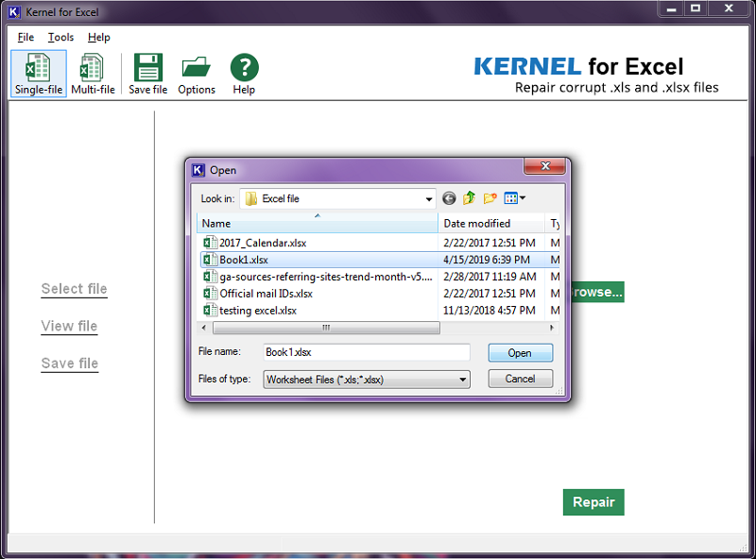
Task: Expand the Files of type dropdown
Action: click(x=462, y=380)
